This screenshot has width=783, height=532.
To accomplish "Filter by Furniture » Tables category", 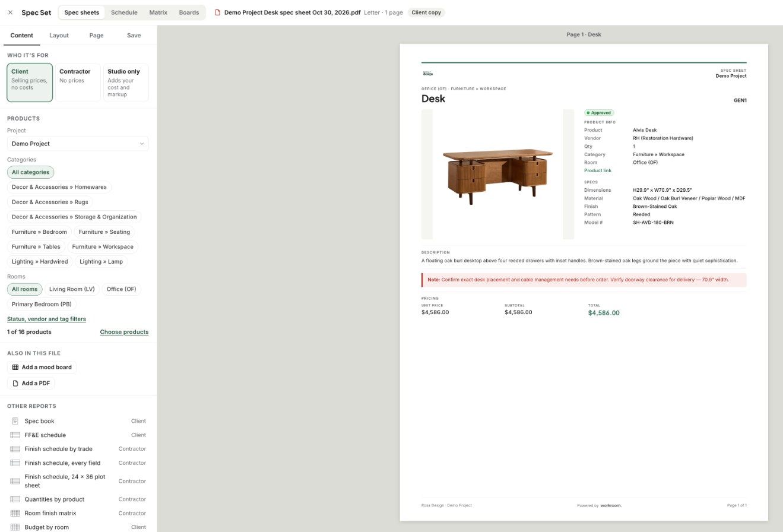I will click(36, 247).
